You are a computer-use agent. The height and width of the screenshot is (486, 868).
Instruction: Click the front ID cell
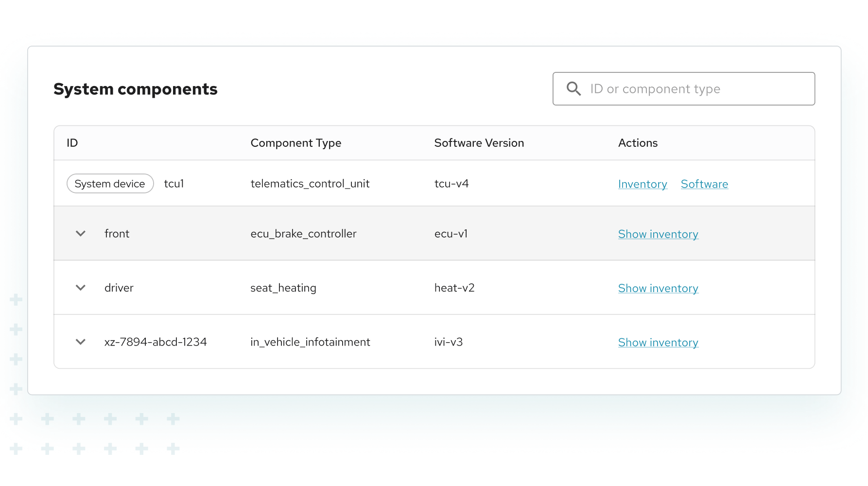[x=117, y=234]
